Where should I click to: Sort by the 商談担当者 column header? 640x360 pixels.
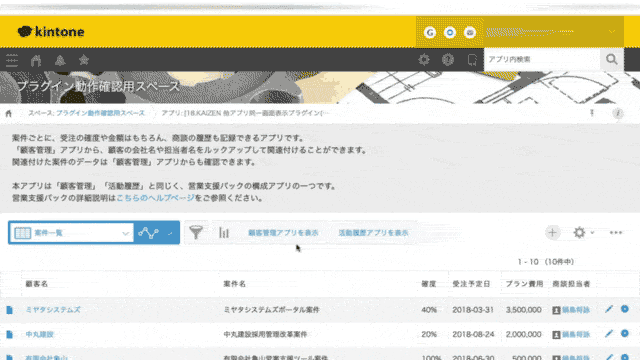[571, 284]
